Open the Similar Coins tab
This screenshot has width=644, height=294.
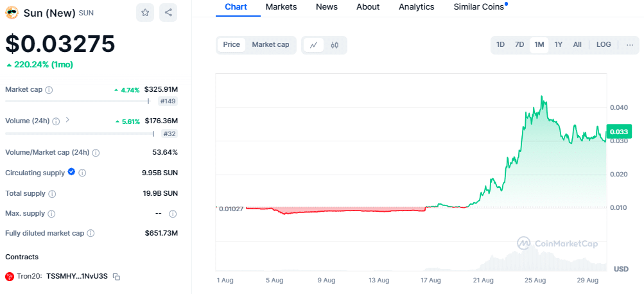[x=479, y=7]
